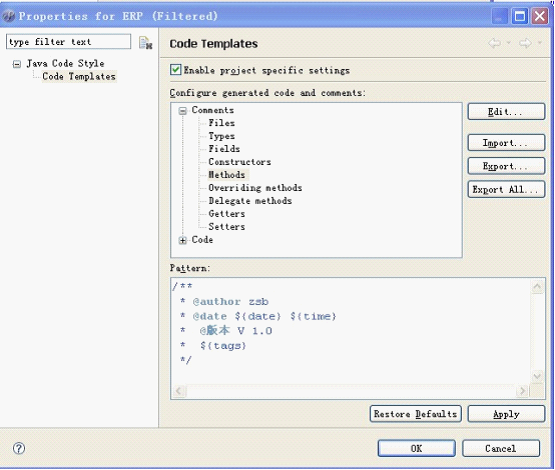Select the Setters comment template

[227, 227]
